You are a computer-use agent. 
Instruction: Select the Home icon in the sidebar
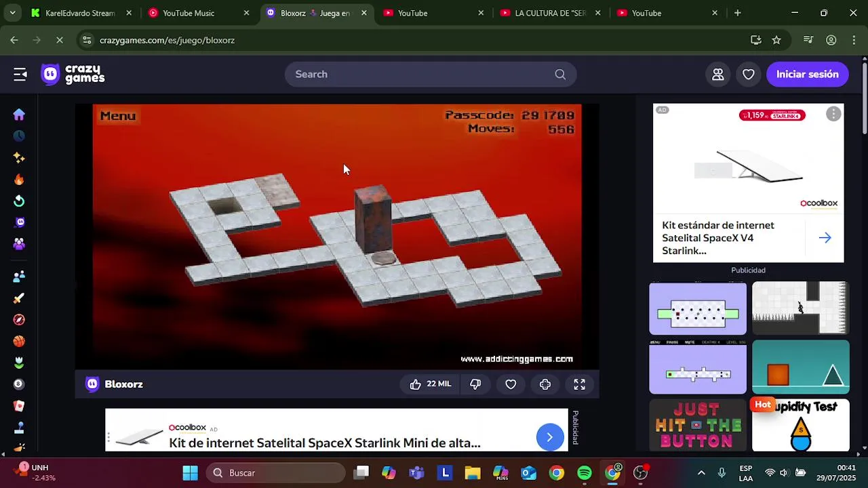[19, 115]
